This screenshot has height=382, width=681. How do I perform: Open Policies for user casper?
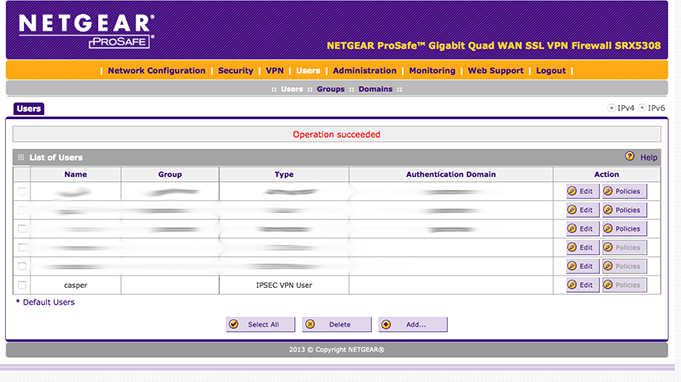pos(624,285)
